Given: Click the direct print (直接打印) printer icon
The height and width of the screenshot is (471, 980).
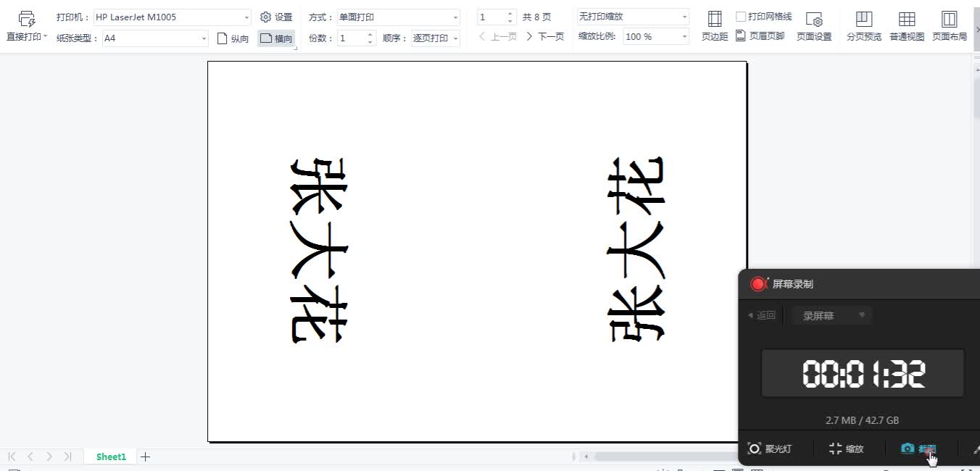Looking at the screenshot, I should coord(27,19).
